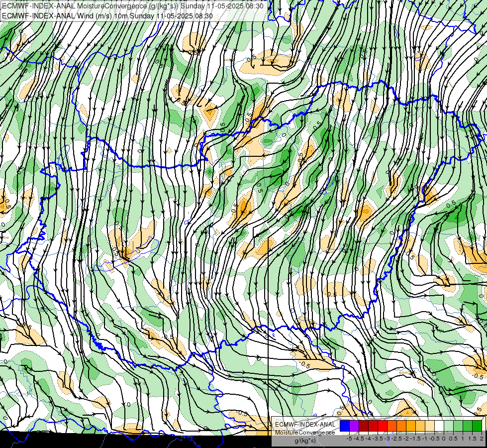This screenshot has height=448, width=487.
Task: Click the Wind (m/s) 10m title line
Action: coord(107,16)
